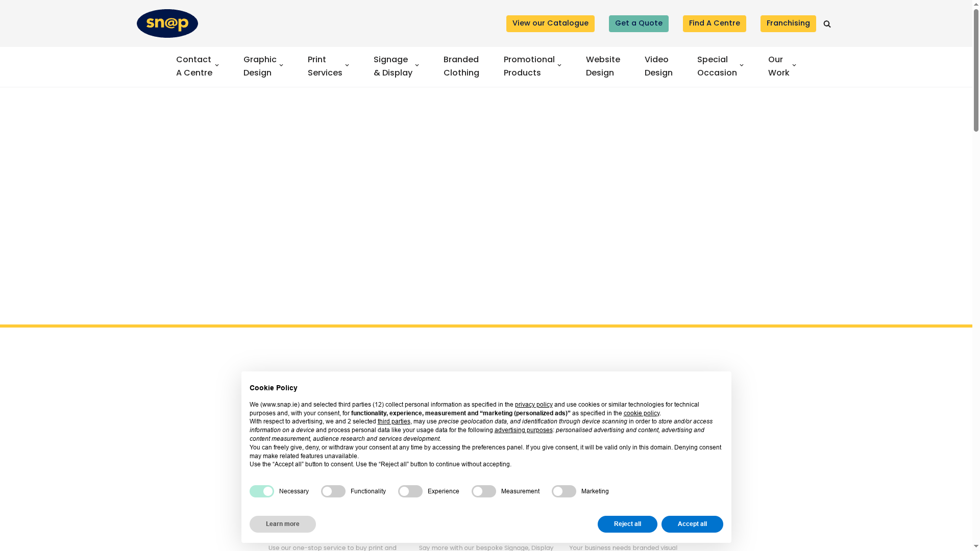
Task: Click View our Catalogue
Action: (550, 23)
